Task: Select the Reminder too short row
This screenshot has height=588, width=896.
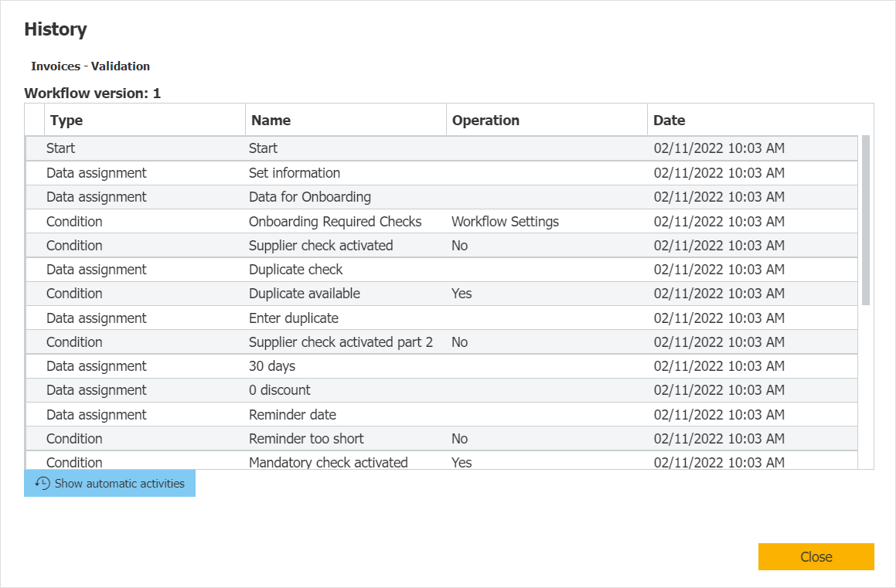Action: coord(305,439)
